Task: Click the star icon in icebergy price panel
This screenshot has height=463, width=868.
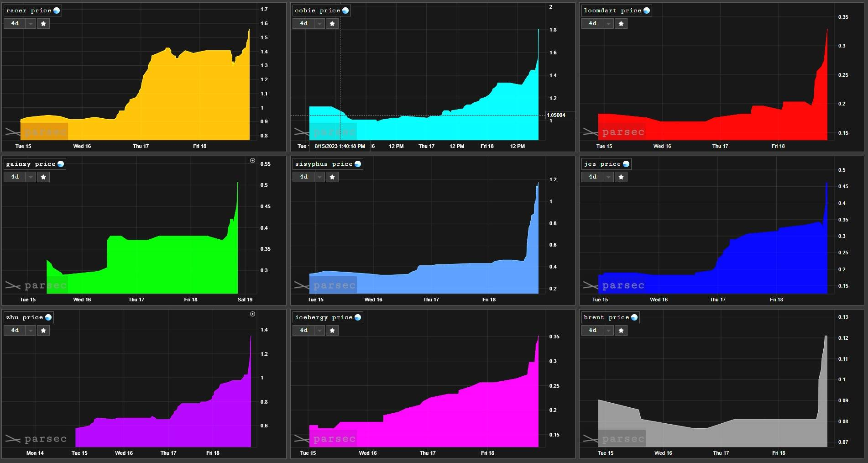Action: (x=332, y=330)
